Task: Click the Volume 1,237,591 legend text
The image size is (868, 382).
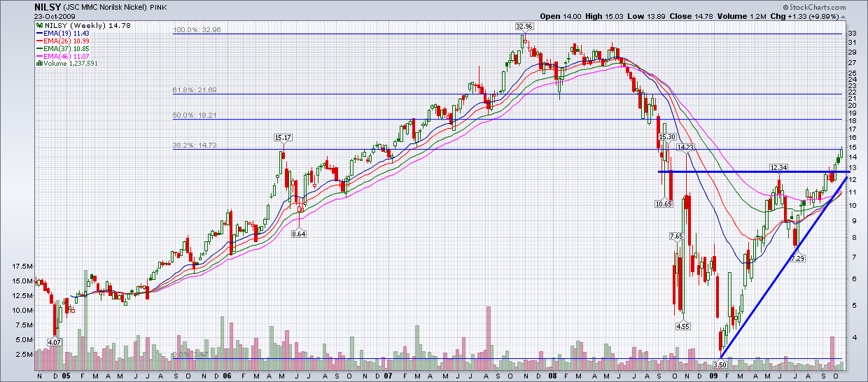Action: tap(69, 64)
